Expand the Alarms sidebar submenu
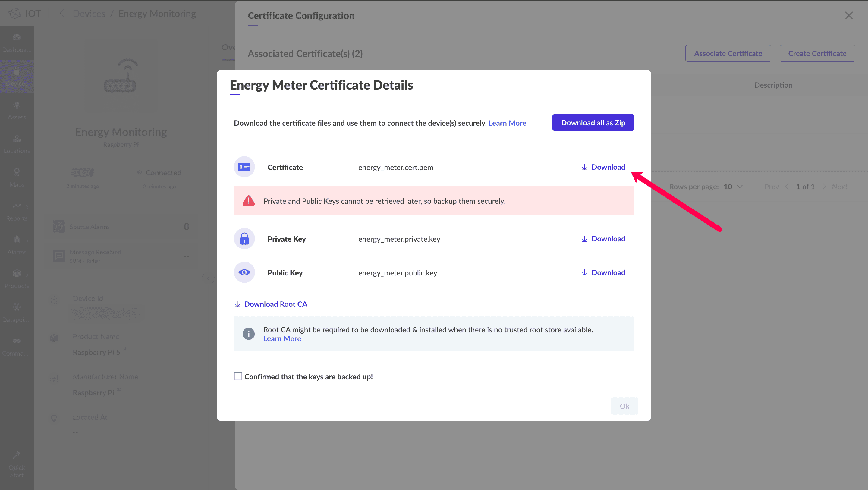Image resolution: width=868 pixels, height=490 pixels. point(27,240)
